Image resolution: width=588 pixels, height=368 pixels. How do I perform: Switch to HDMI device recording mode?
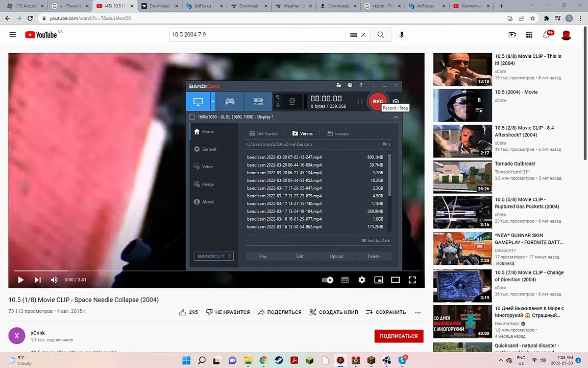(258, 101)
